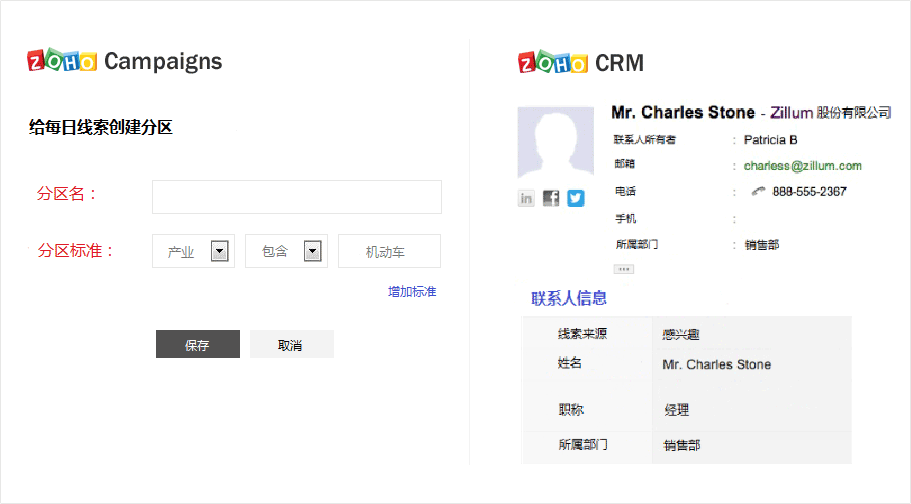
Task: Click the 销售部 value in the header details
Action: pyautogui.click(x=762, y=245)
